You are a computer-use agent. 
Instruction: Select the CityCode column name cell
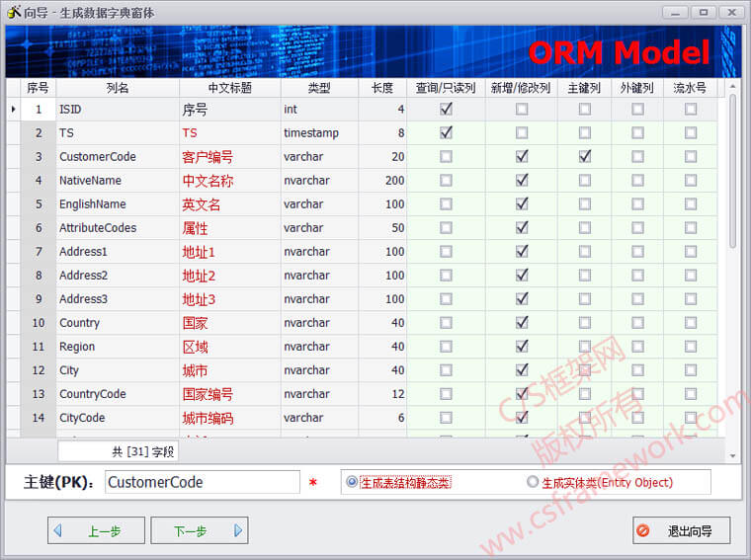(118, 418)
